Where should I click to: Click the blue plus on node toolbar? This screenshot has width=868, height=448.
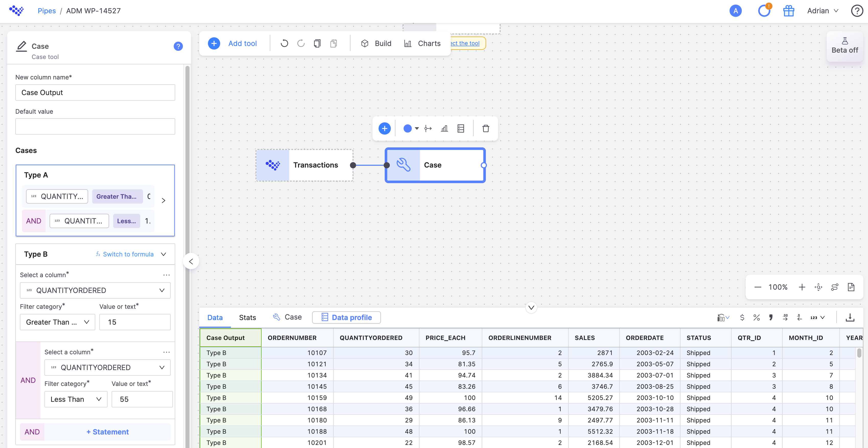pos(384,128)
